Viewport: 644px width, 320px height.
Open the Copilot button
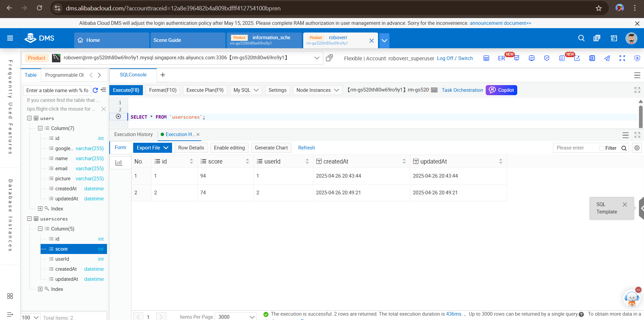point(501,90)
